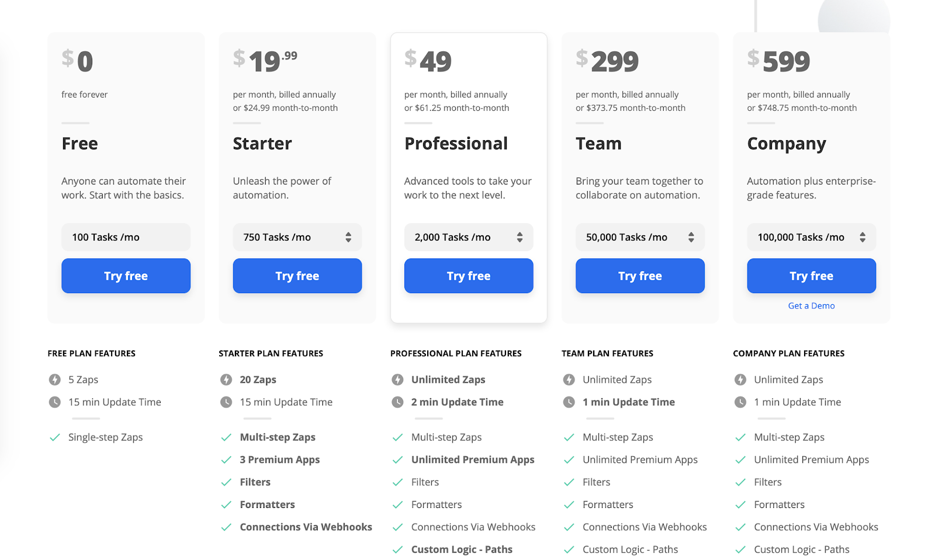Click the lightning bolt icon beside 20 Zaps

click(x=226, y=380)
